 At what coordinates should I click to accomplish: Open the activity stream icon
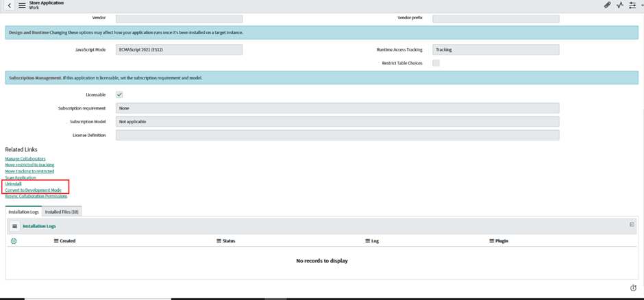click(620, 5)
